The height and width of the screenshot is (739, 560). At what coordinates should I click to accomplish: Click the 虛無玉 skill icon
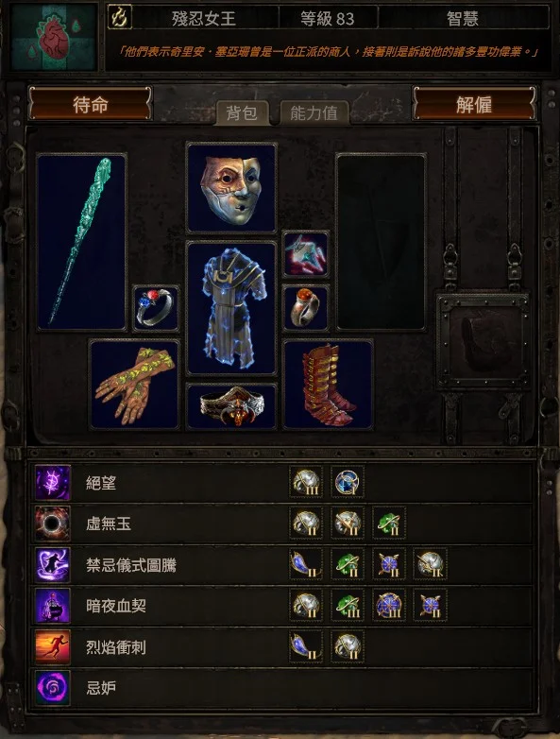coord(53,524)
